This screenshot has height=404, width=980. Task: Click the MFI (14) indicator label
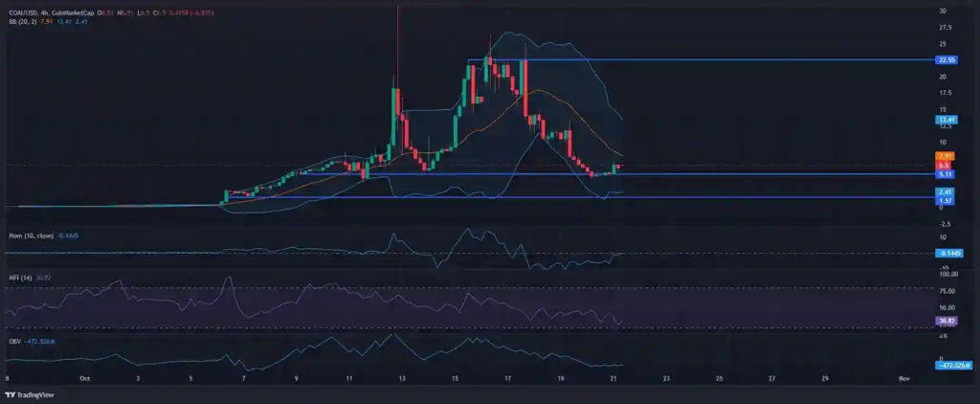[x=17, y=277]
